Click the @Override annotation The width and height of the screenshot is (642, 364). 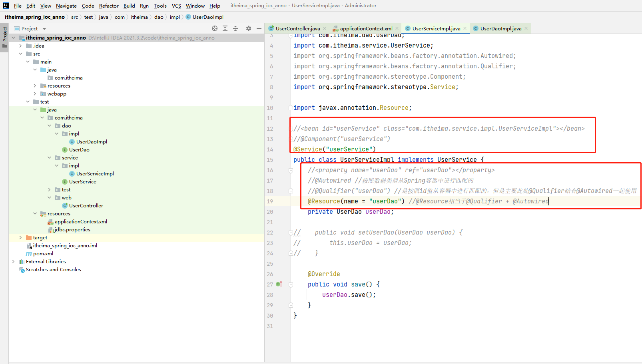[x=324, y=274]
